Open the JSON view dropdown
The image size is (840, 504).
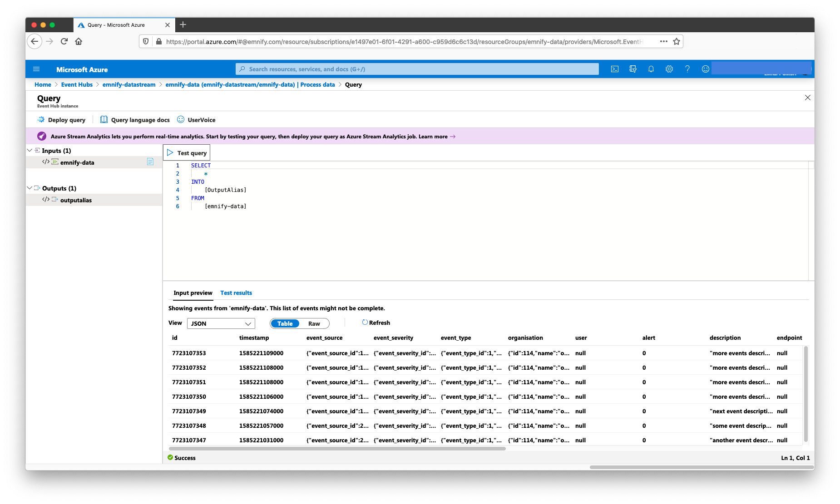[221, 323]
